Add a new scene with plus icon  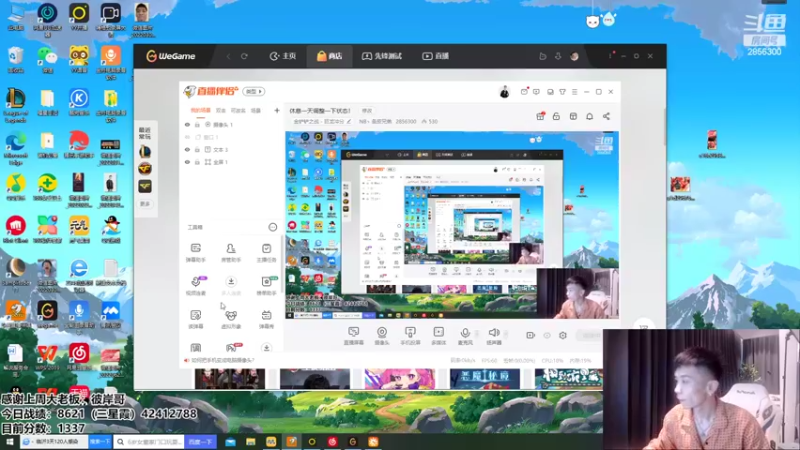277,110
